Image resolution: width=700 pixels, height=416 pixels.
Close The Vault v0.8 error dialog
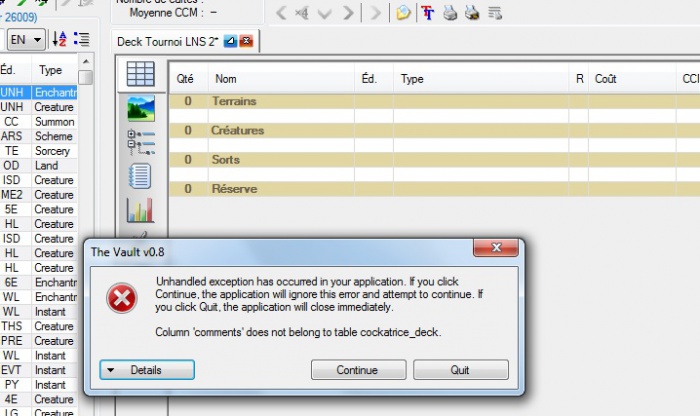[496, 248]
